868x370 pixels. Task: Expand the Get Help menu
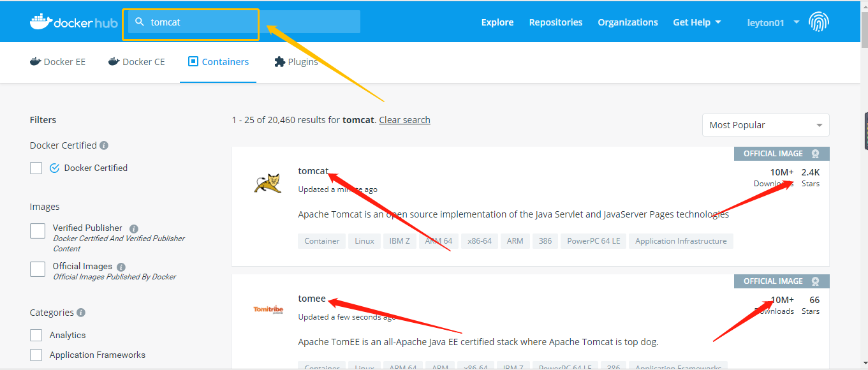(697, 22)
